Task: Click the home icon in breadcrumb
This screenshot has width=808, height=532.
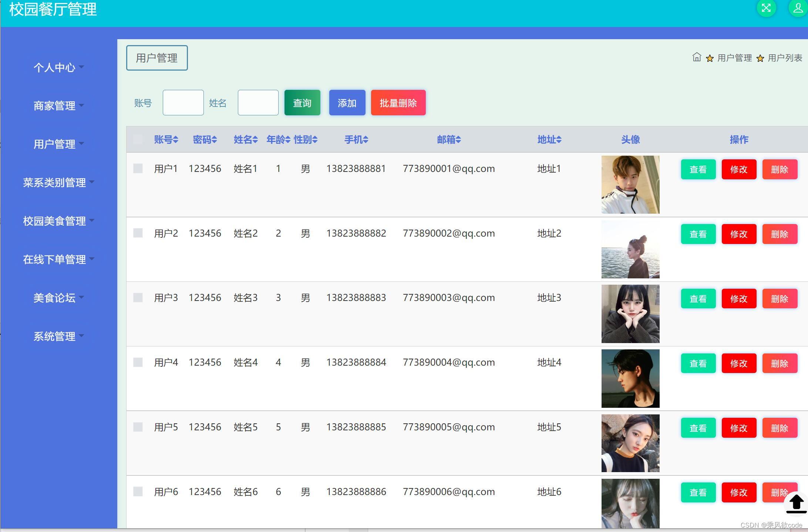Action: [x=696, y=57]
